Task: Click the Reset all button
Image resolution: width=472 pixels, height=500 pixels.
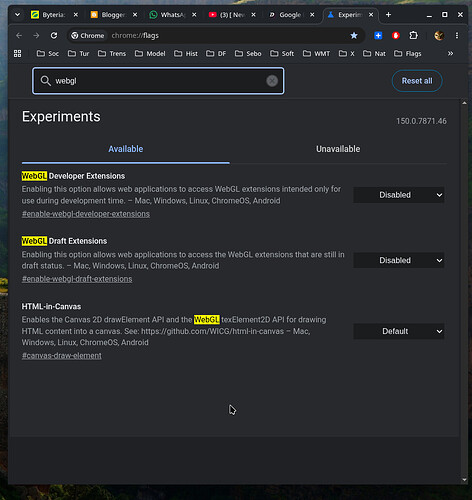Action: (417, 81)
